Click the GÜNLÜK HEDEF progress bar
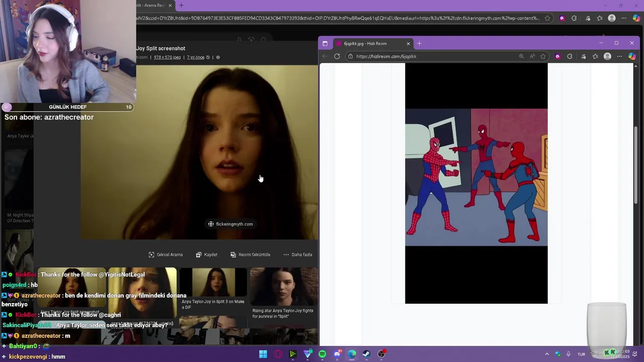 [x=67, y=107]
